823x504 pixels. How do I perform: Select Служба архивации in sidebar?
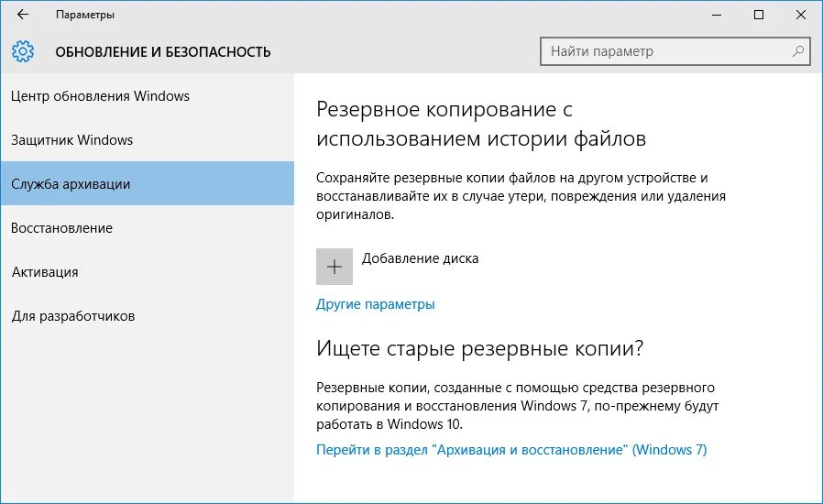[148, 183]
